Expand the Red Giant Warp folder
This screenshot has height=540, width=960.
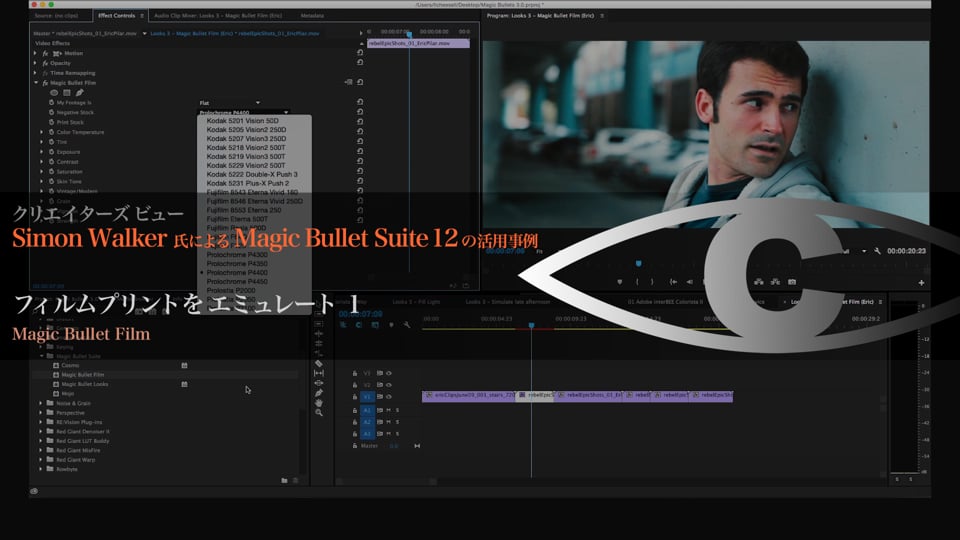click(x=41, y=460)
